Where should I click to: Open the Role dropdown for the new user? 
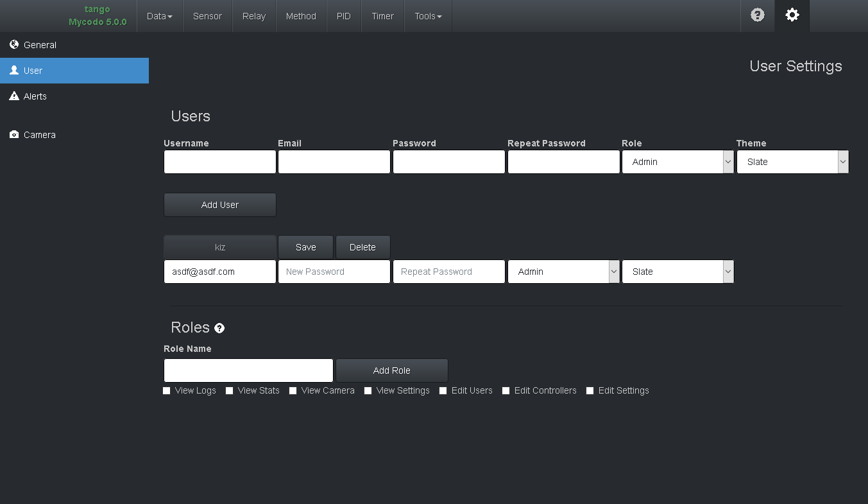point(677,162)
